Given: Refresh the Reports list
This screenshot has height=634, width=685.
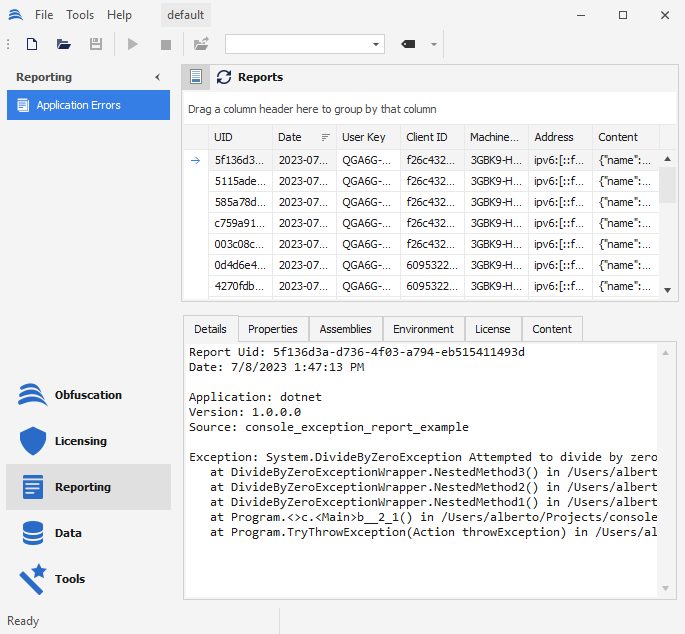Looking at the screenshot, I should [224, 77].
